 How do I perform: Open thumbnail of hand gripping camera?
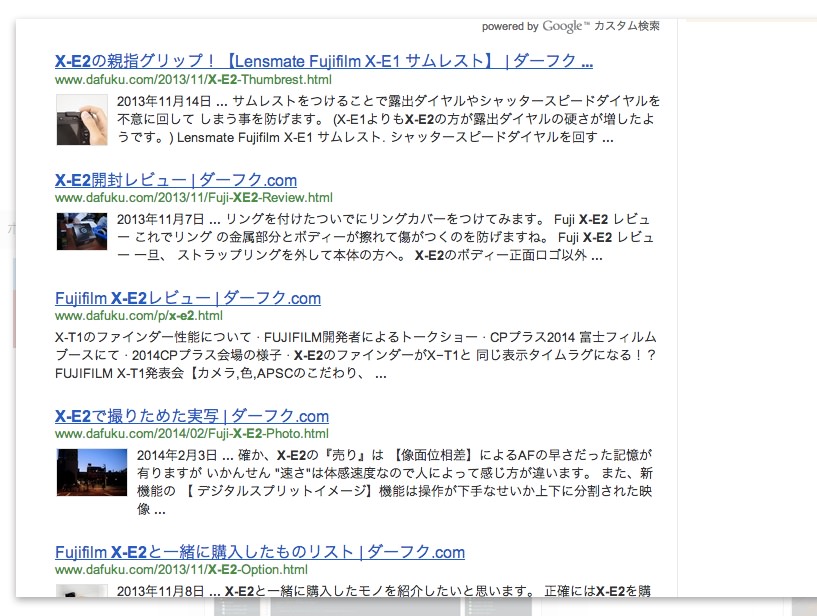pyautogui.click(x=82, y=119)
